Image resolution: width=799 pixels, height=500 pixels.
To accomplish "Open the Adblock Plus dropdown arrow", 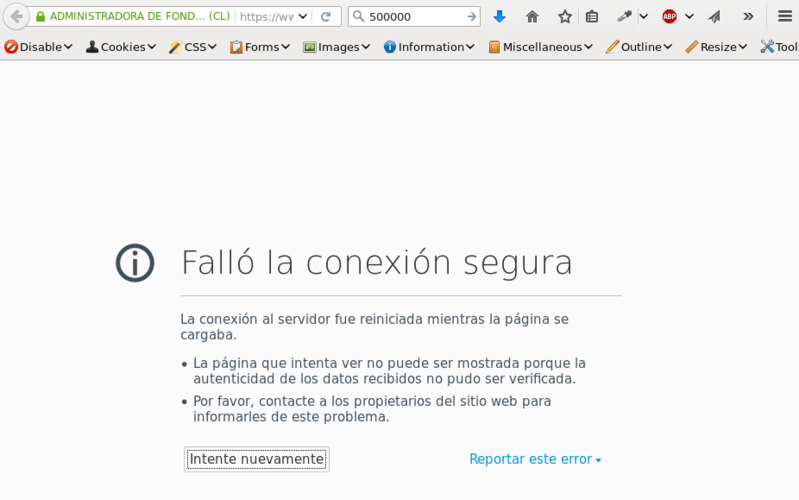I will pos(689,17).
